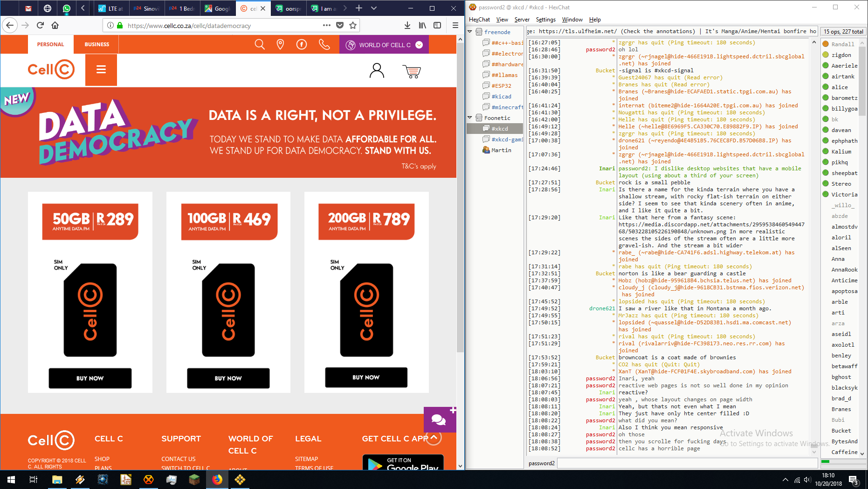Viewport: 868px width, 489px height.
Task: Open Cell C site search
Action: click(260, 44)
